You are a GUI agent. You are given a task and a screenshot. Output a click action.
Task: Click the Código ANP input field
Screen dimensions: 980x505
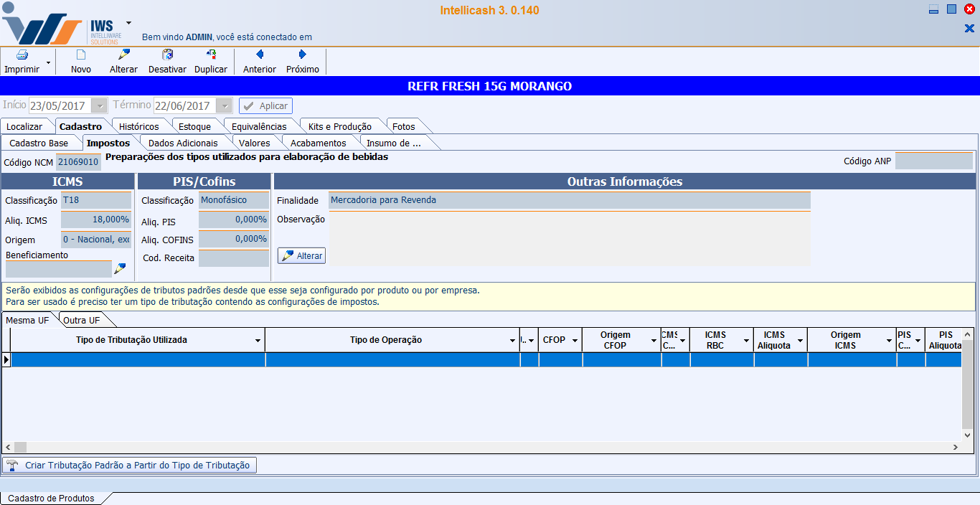pyautogui.click(x=933, y=161)
